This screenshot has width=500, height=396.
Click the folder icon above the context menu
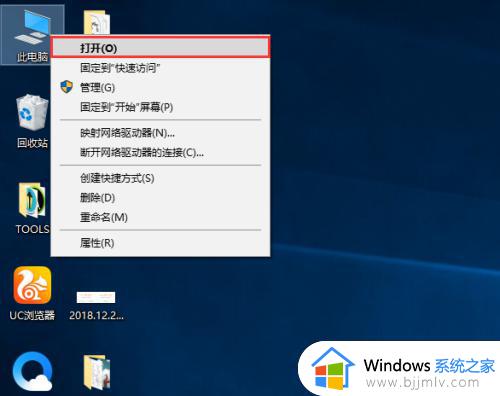coord(97,22)
